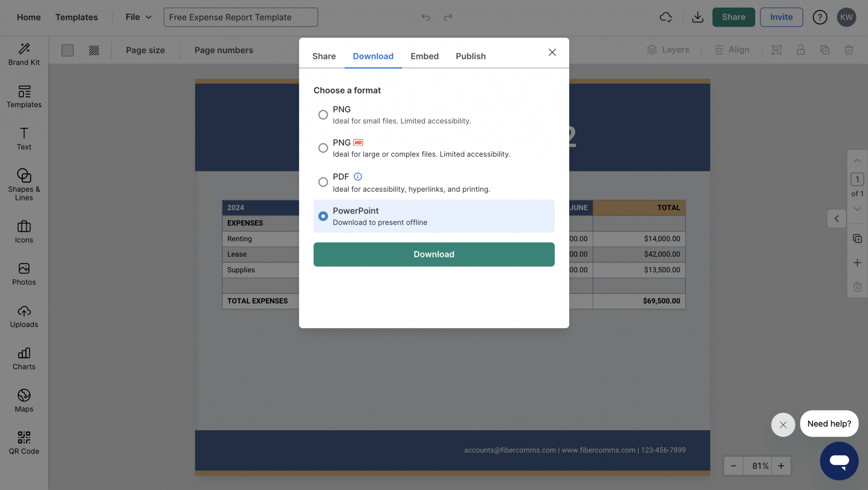Collapse the right side panel
868x490 pixels.
coord(836,218)
